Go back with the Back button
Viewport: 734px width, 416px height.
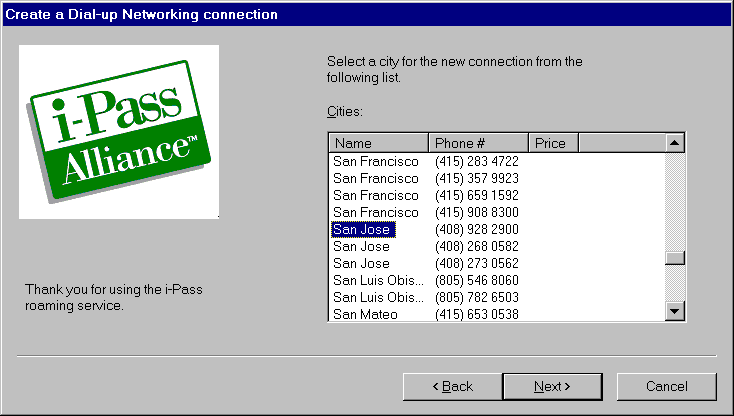point(452,386)
